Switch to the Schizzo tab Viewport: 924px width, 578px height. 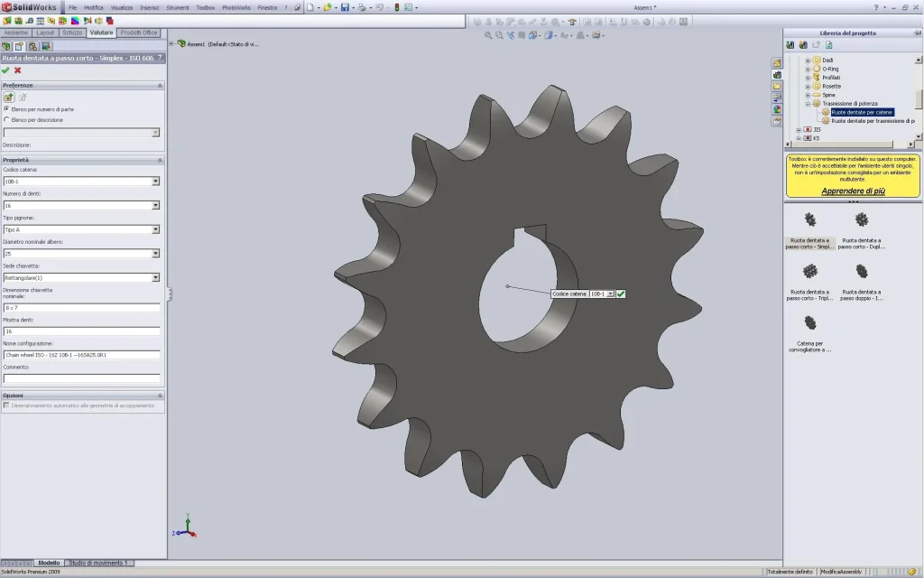click(x=72, y=33)
